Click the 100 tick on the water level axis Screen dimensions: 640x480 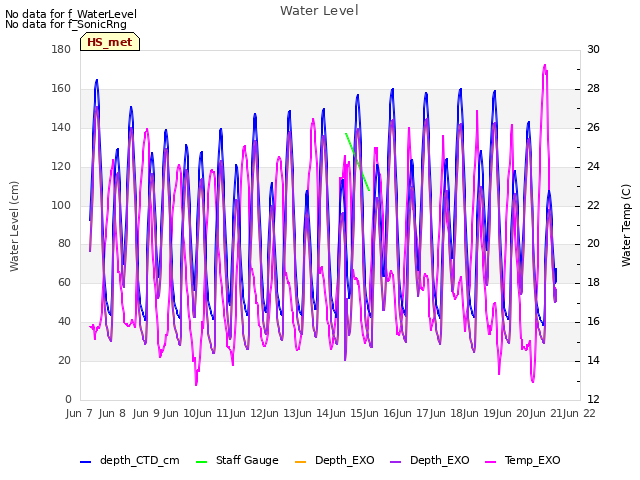pos(61,205)
